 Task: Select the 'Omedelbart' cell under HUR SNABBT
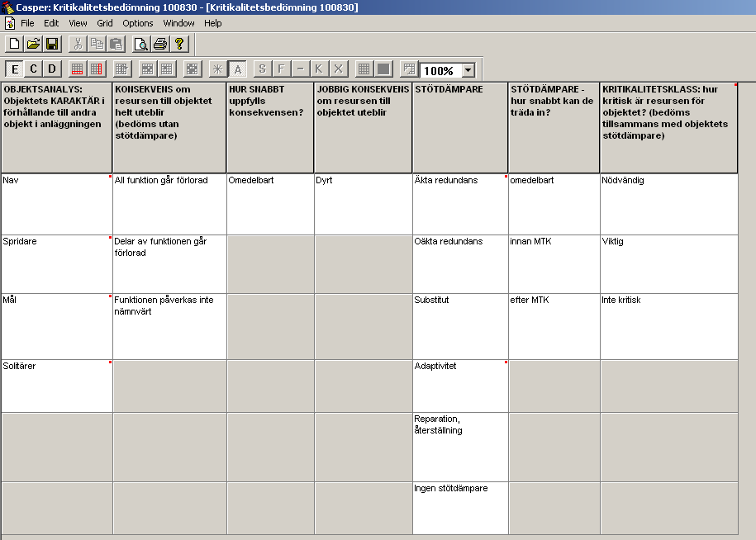pos(270,204)
